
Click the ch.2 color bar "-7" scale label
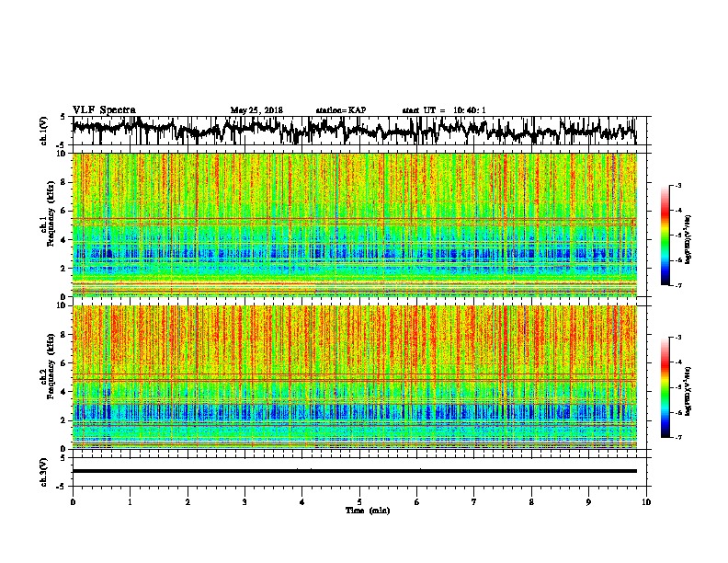pyautogui.click(x=677, y=438)
